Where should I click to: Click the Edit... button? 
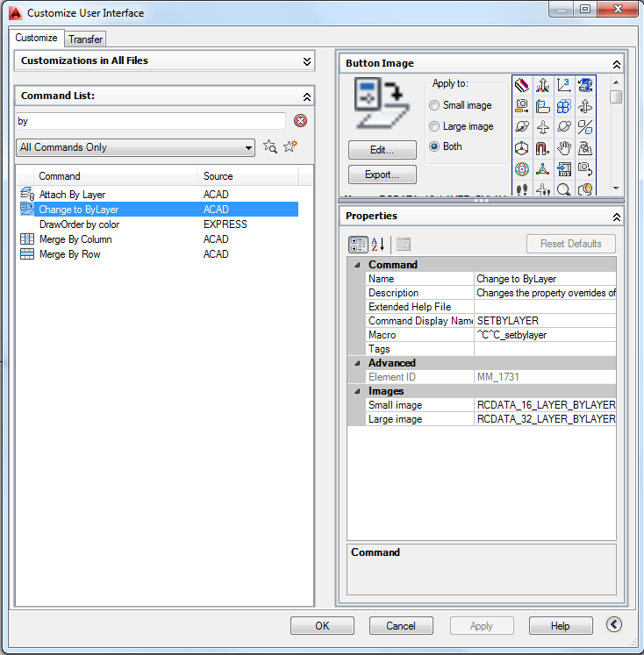pyautogui.click(x=382, y=150)
